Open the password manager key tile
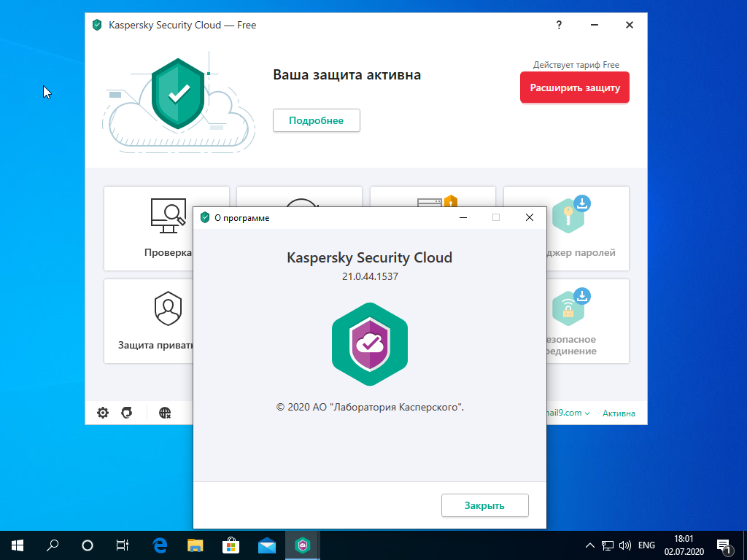Image resolution: width=747 pixels, height=560 pixels. click(587, 228)
